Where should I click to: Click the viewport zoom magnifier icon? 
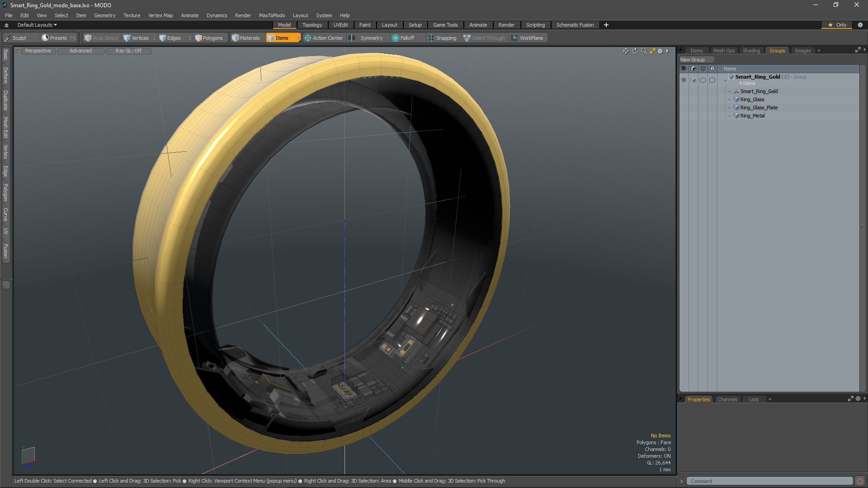(644, 51)
